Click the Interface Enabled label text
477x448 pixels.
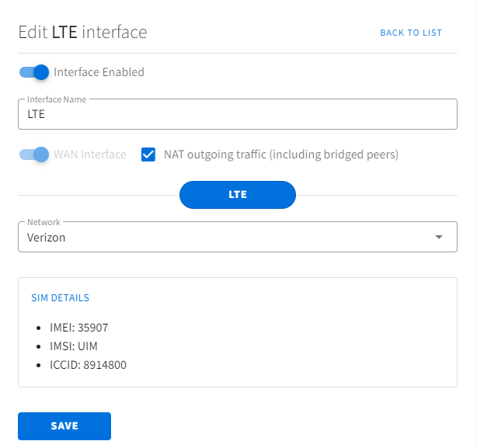click(99, 72)
